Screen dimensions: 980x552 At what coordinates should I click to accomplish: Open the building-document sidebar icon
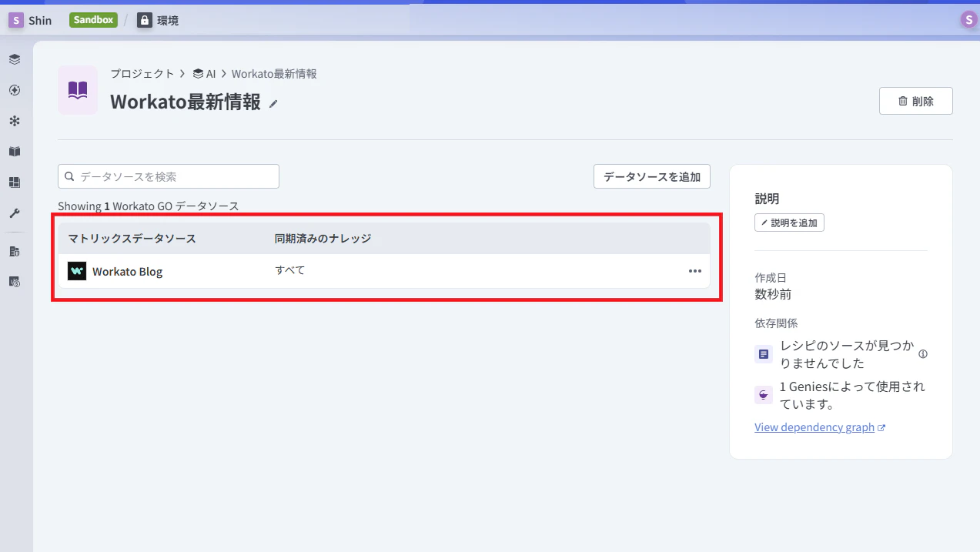[x=15, y=251]
